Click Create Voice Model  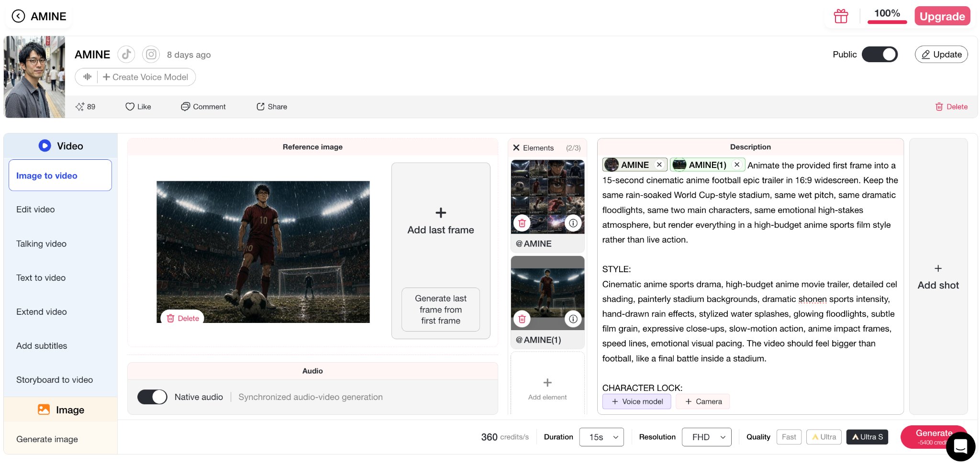145,77
